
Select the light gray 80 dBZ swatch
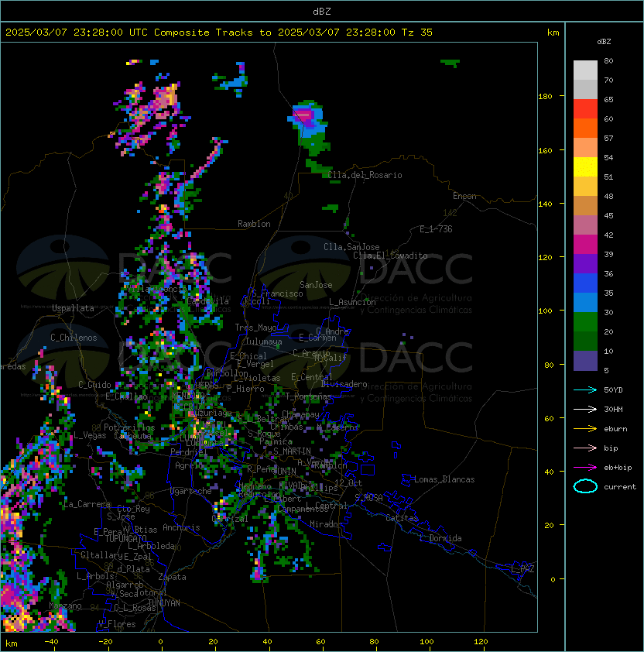pyautogui.click(x=585, y=70)
